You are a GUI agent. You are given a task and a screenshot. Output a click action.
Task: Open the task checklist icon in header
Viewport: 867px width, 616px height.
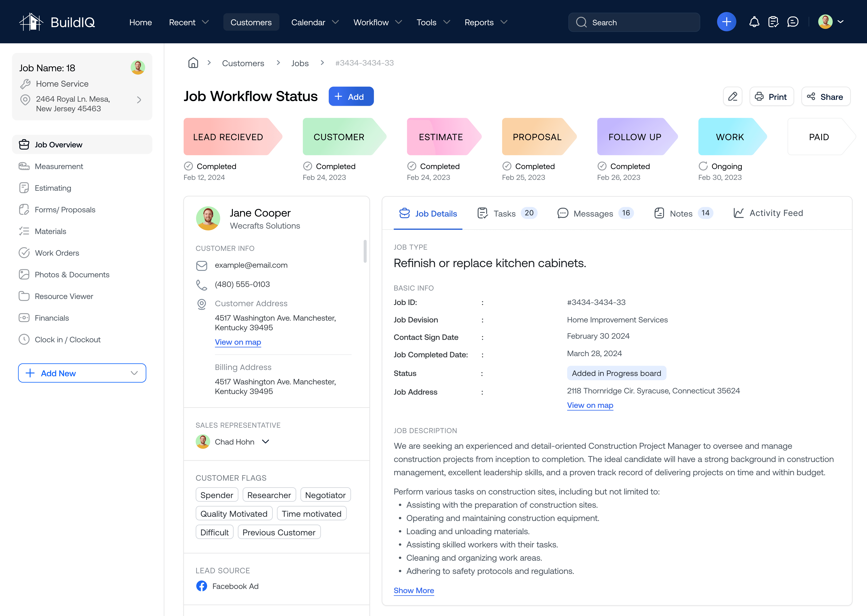tap(773, 22)
